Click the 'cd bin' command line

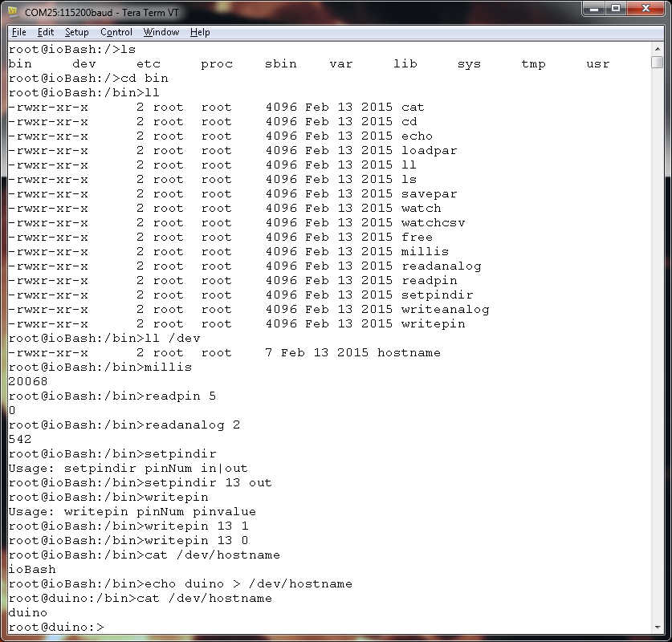coord(144,79)
